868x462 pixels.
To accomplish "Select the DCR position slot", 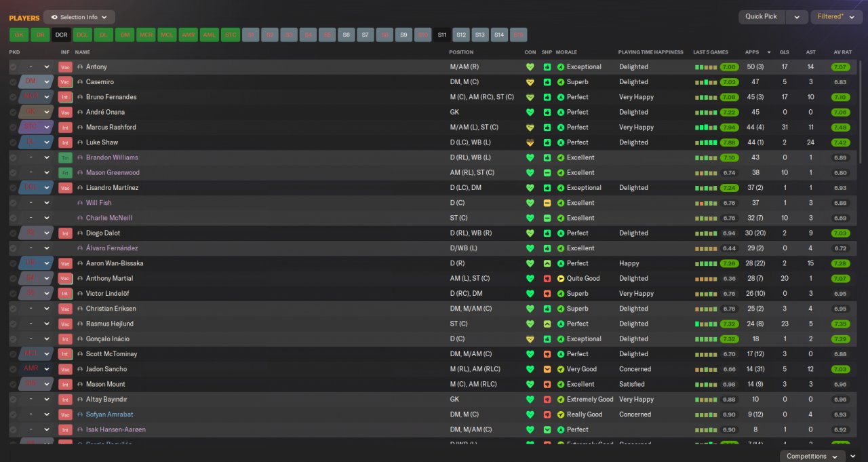I will pyautogui.click(x=62, y=35).
